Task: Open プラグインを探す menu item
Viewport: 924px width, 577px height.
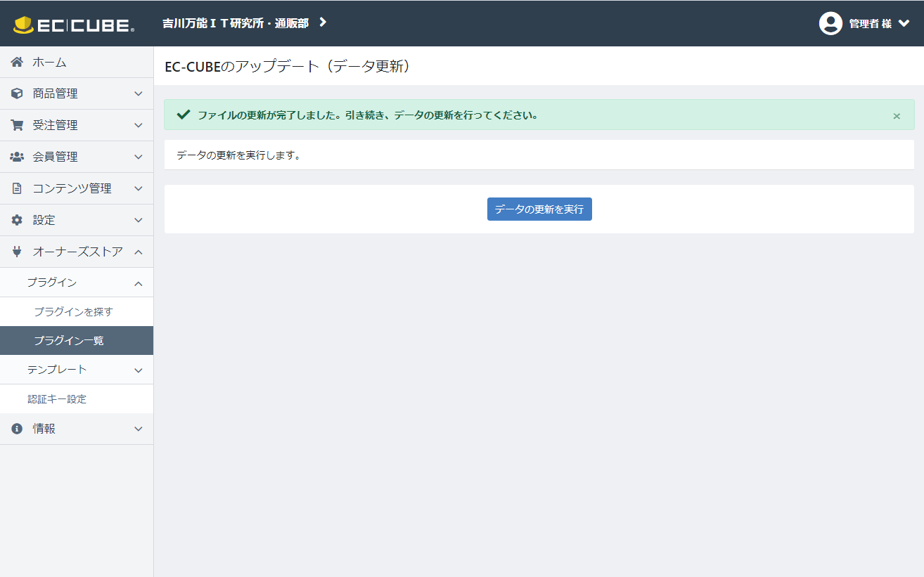Action: (x=73, y=312)
